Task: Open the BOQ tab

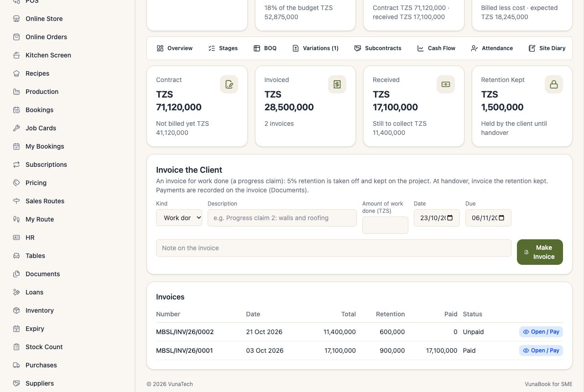Action: (x=265, y=48)
